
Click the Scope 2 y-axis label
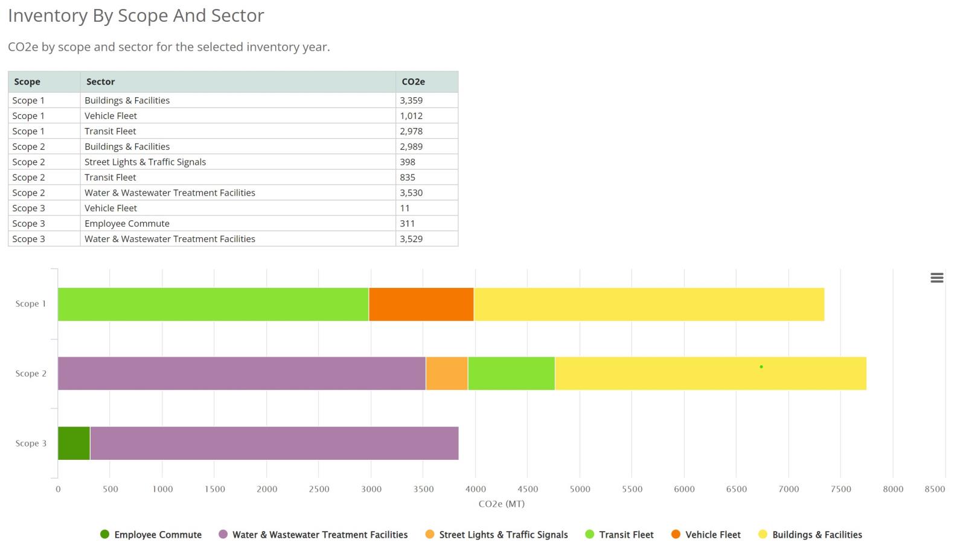pyautogui.click(x=31, y=374)
